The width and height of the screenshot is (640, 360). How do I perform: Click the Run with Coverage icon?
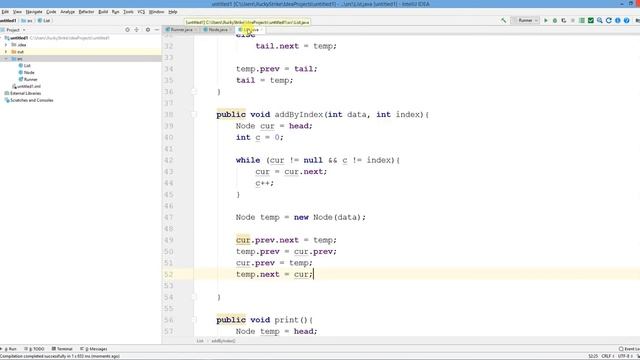(x=564, y=20)
